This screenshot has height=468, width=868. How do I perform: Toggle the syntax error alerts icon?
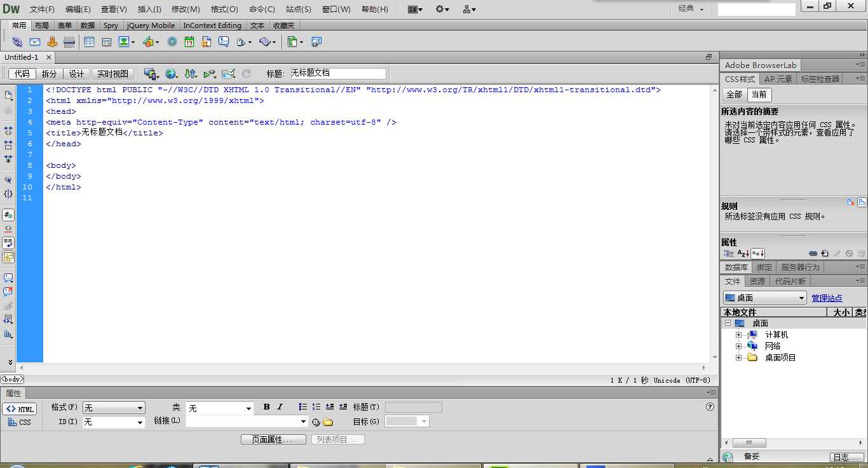(8, 258)
